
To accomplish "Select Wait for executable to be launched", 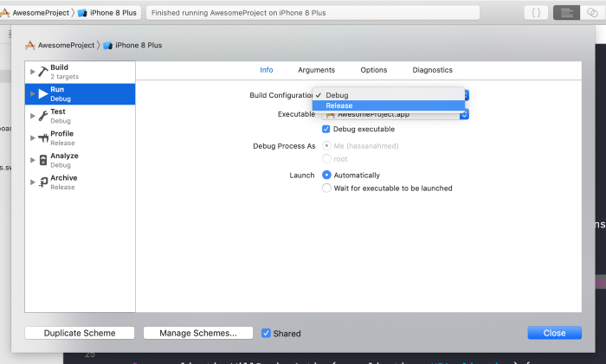I will pos(326,188).
